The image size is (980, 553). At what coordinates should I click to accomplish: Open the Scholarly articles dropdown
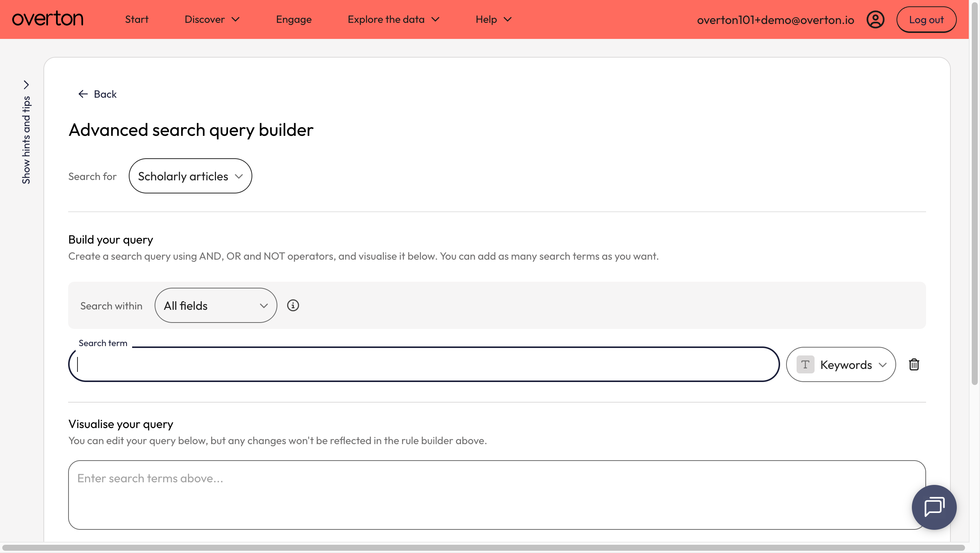point(190,176)
